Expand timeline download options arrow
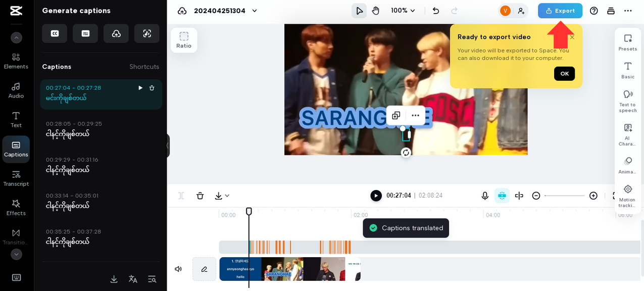The width and height of the screenshot is (644, 291). click(x=227, y=196)
